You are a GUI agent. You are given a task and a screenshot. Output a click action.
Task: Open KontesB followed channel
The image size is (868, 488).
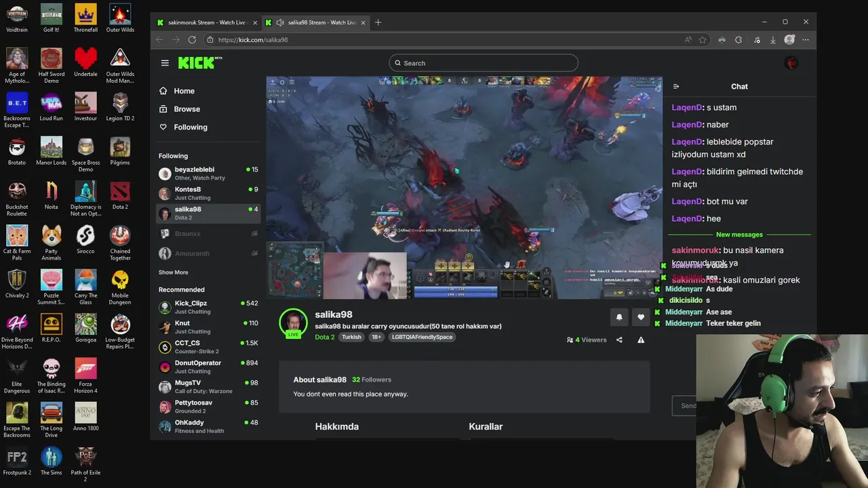coord(208,193)
